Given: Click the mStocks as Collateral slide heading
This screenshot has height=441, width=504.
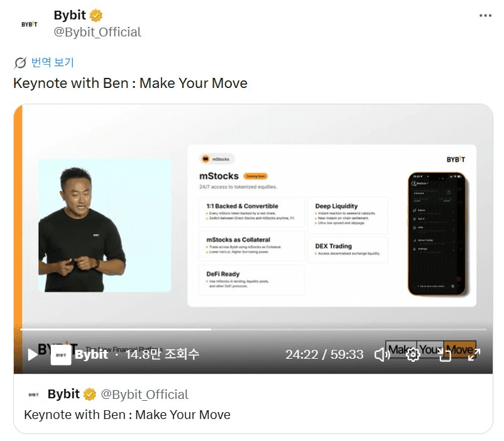Looking at the screenshot, I should click(238, 240).
